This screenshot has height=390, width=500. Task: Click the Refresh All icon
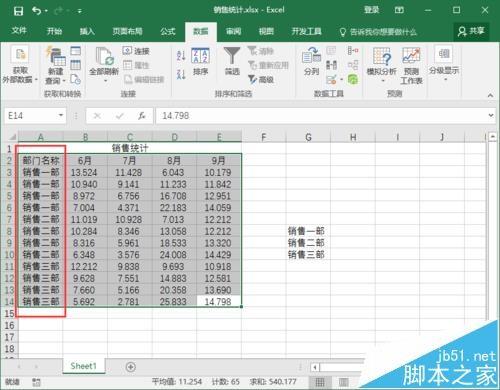(x=104, y=56)
